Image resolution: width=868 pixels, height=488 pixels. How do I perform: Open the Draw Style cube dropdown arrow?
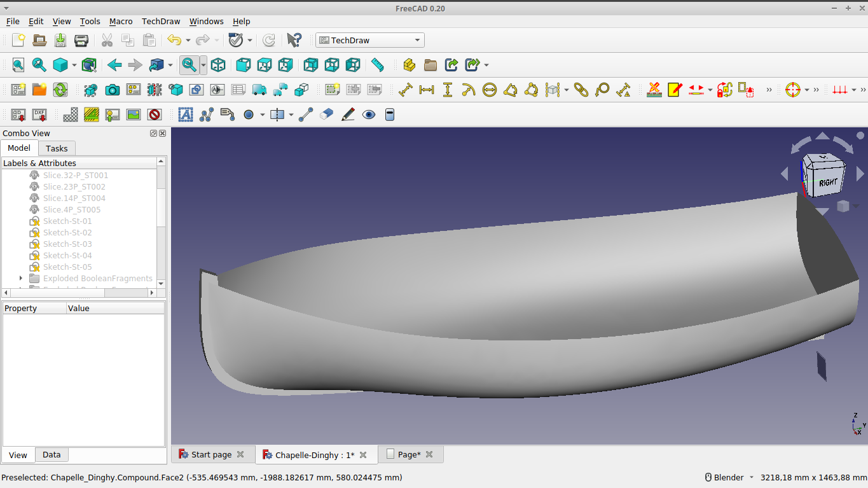74,65
